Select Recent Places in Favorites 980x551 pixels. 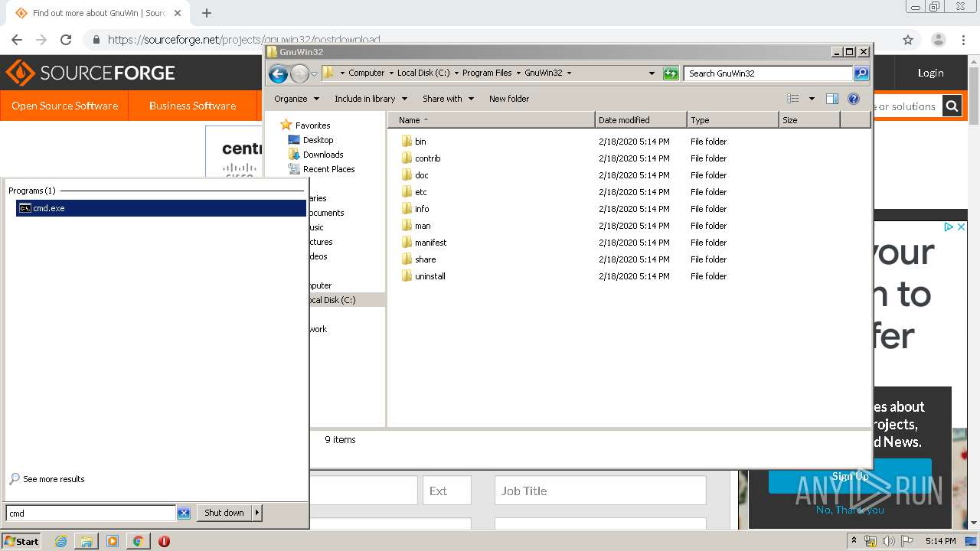(328, 169)
